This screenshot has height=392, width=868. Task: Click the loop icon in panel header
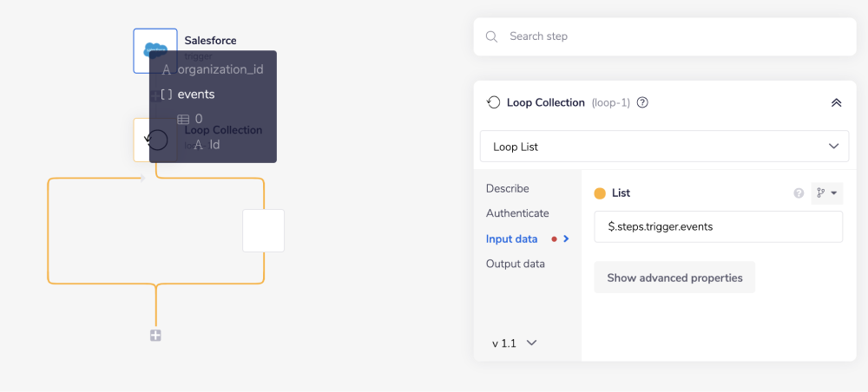coord(494,102)
